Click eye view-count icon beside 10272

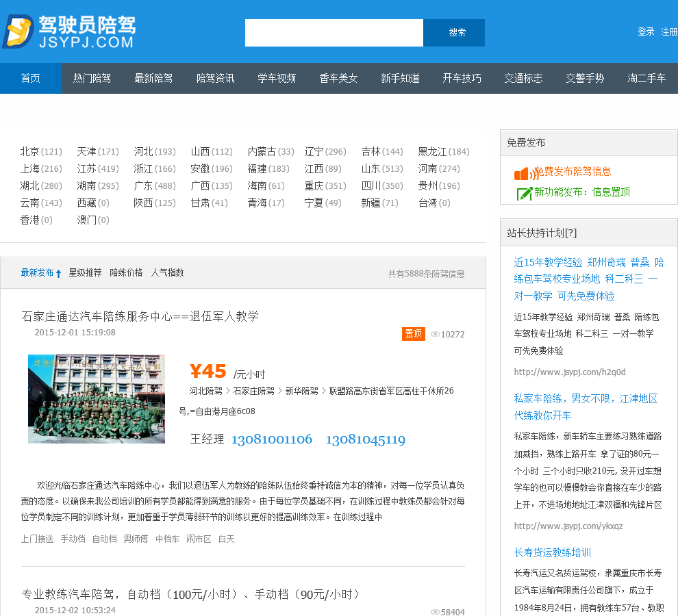(436, 334)
